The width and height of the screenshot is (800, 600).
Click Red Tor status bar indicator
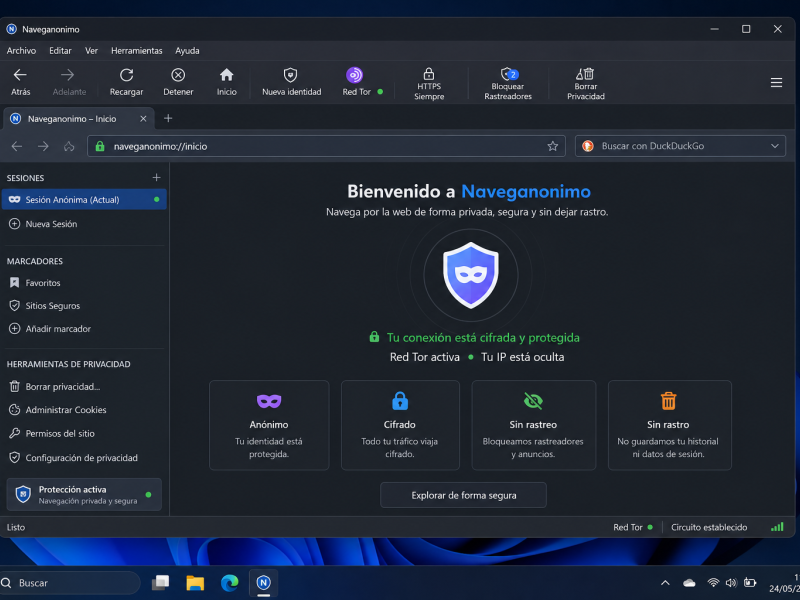(x=633, y=527)
